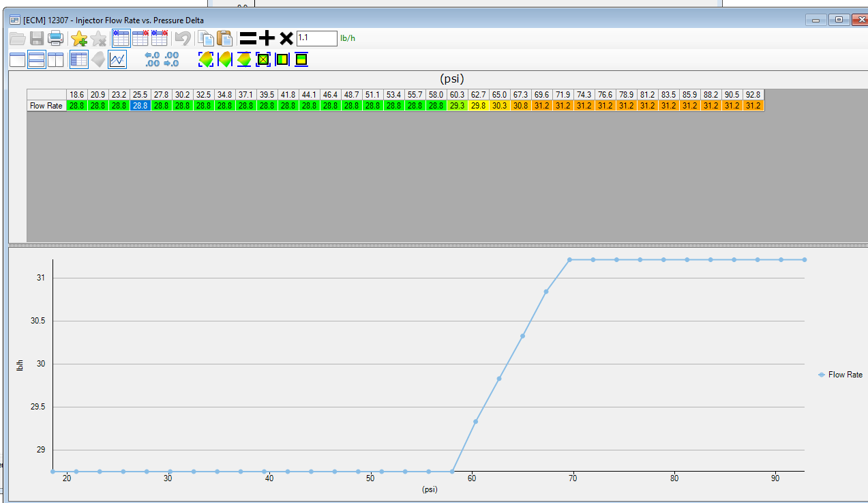
Task: Copy table using the copy icon
Action: pos(205,38)
